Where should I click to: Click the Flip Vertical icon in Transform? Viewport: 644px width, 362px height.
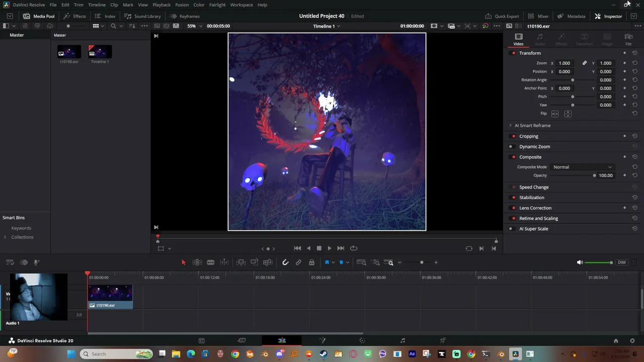[568, 114]
